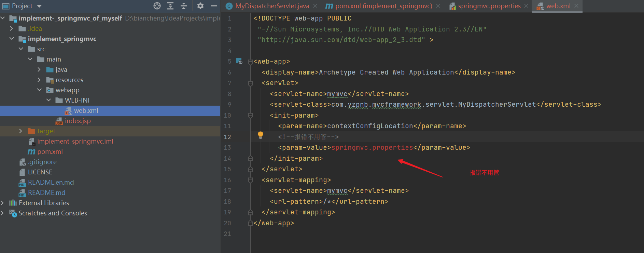Fold the init-param tag on line 10
644x253 pixels.
coord(250,116)
